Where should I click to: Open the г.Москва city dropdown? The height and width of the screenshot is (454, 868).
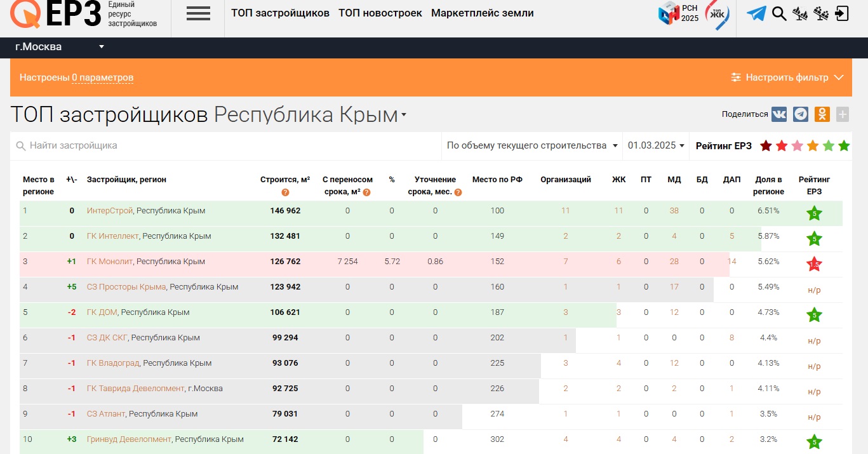tap(60, 46)
